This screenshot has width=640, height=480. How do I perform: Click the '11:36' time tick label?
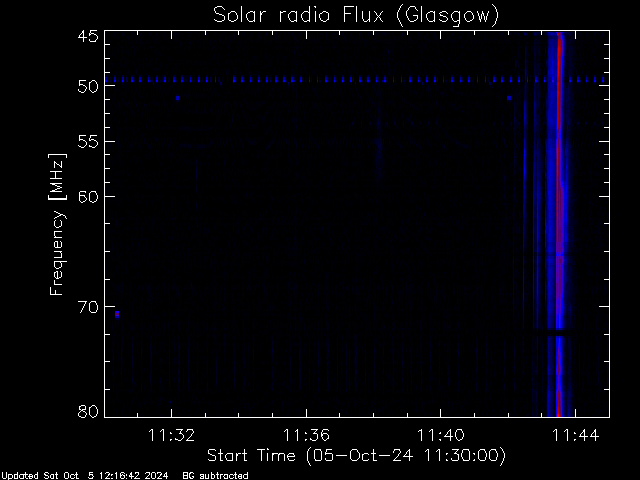pos(306,435)
